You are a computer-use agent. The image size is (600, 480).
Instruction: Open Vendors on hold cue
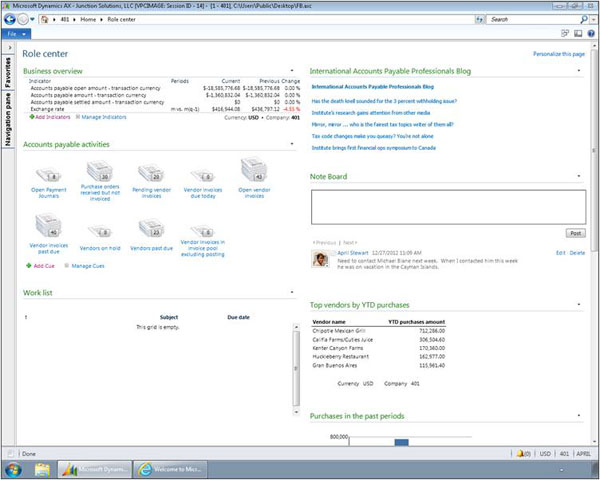click(100, 238)
